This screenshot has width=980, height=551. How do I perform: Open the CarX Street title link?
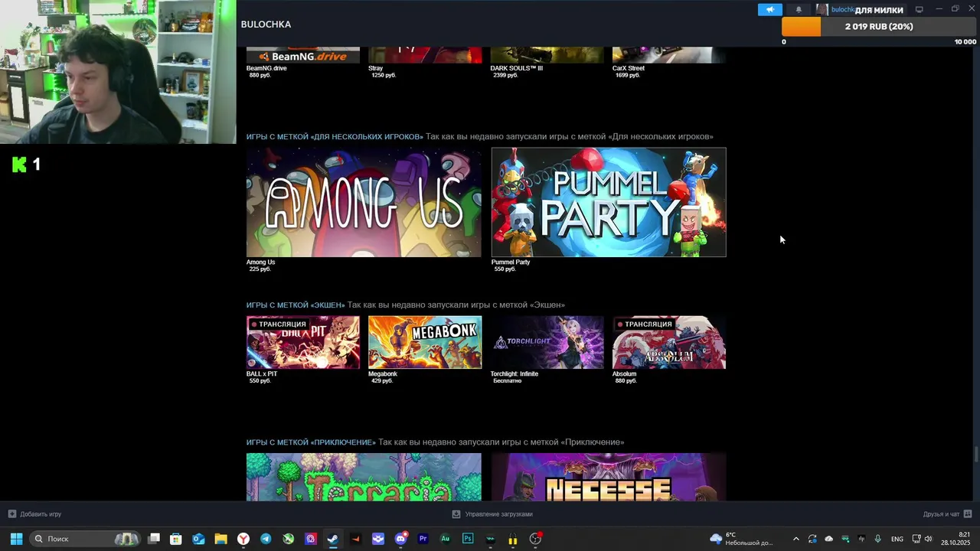(629, 68)
